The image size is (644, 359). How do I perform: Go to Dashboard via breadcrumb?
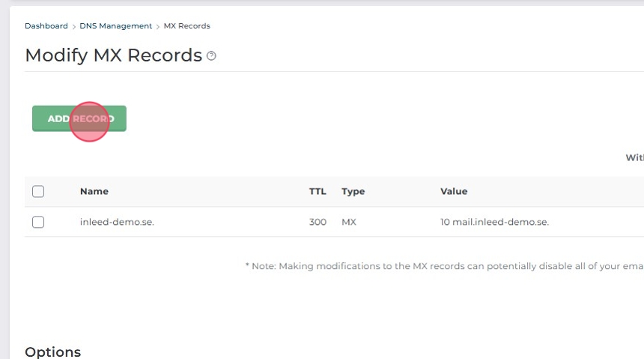(x=46, y=26)
